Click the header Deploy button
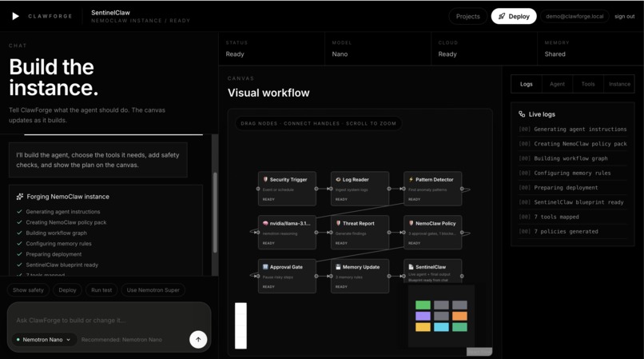The height and width of the screenshot is (359, 644). [x=514, y=17]
